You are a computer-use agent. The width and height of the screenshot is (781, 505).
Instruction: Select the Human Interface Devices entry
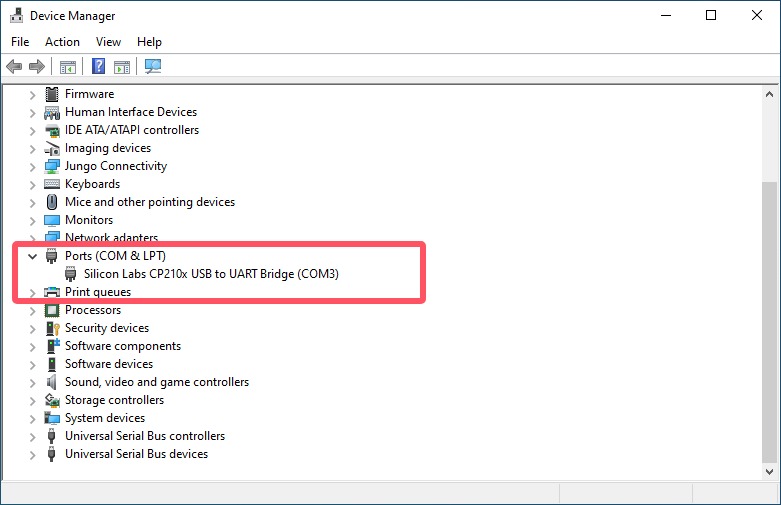[131, 112]
